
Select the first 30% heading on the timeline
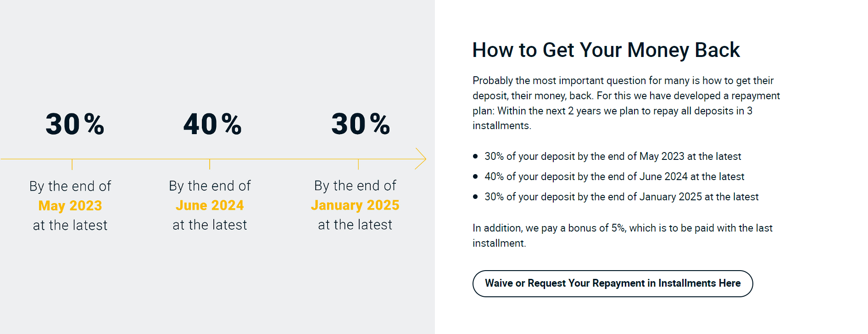tap(75, 124)
